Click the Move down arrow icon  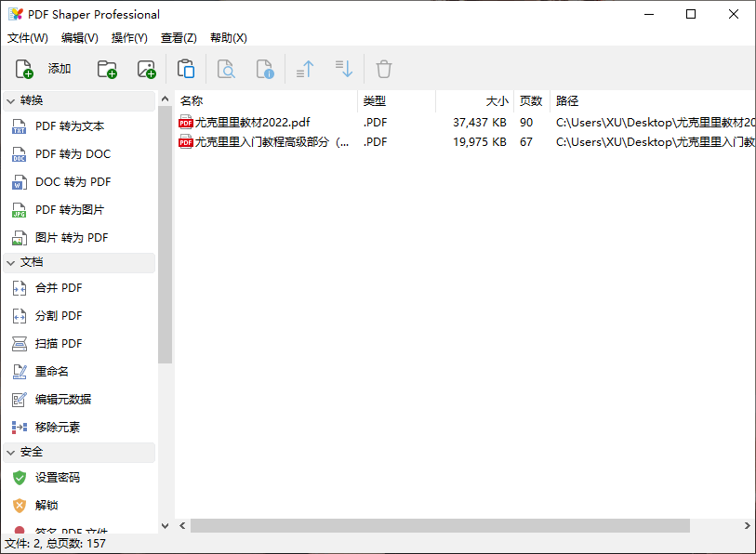(344, 69)
